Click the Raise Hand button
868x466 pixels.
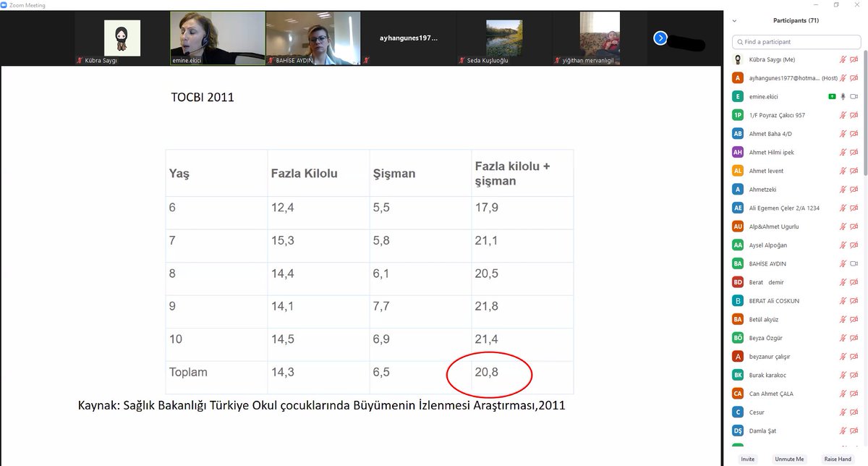[x=838, y=459]
